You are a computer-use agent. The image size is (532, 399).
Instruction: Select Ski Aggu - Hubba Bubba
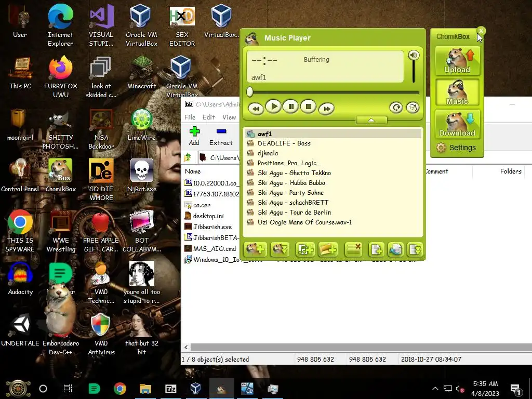pyautogui.click(x=332, y=182)
